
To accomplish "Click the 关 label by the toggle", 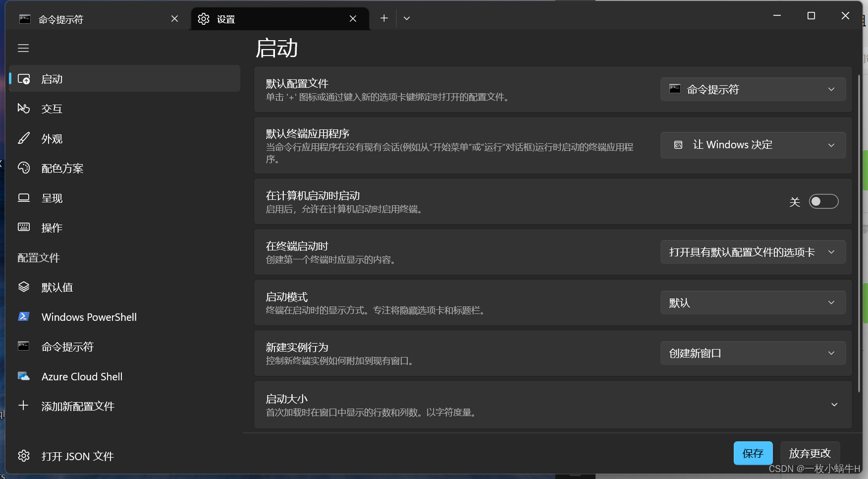I will [795, 202].
